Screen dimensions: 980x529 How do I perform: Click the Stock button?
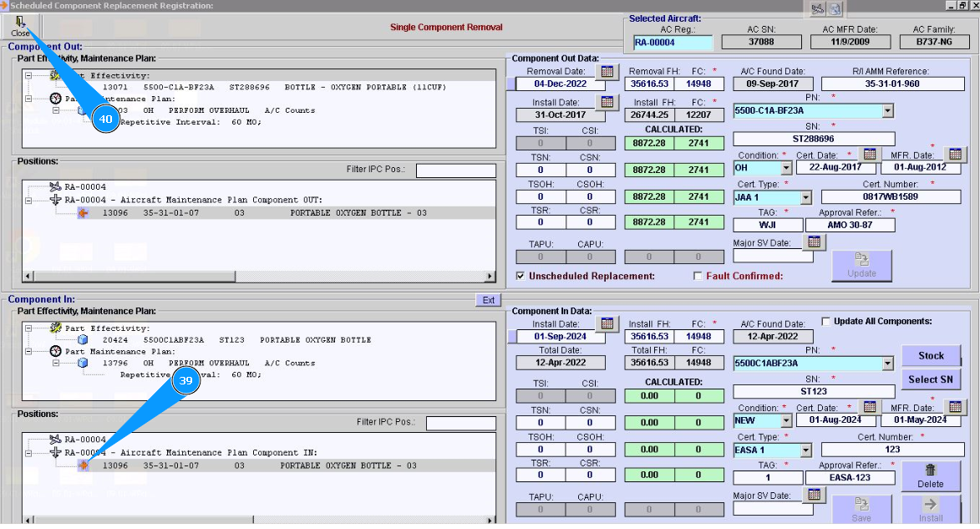931,356
